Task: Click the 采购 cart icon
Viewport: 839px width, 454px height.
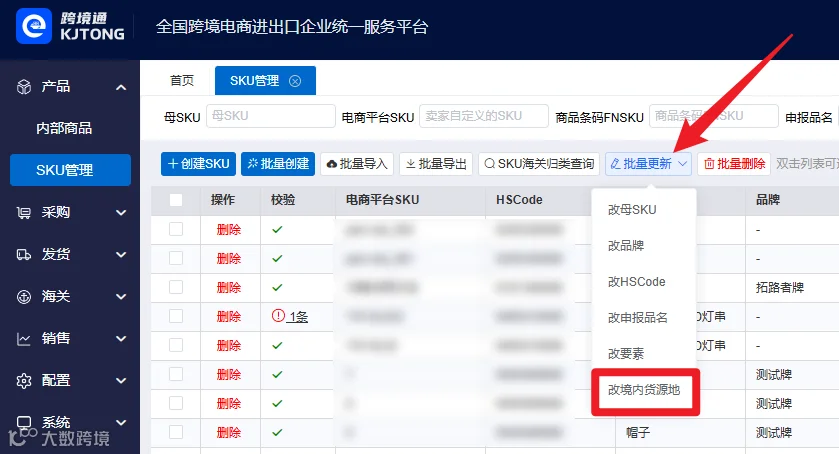Action: (x=24, y=213)
